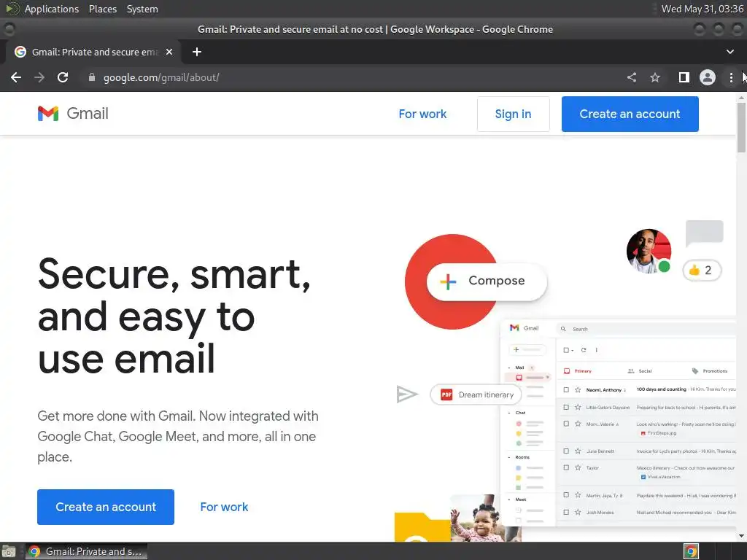The height and width of the screenshot is (560, 747).
Task: Click the Gmail logo in the header
Action: [73, 113]
